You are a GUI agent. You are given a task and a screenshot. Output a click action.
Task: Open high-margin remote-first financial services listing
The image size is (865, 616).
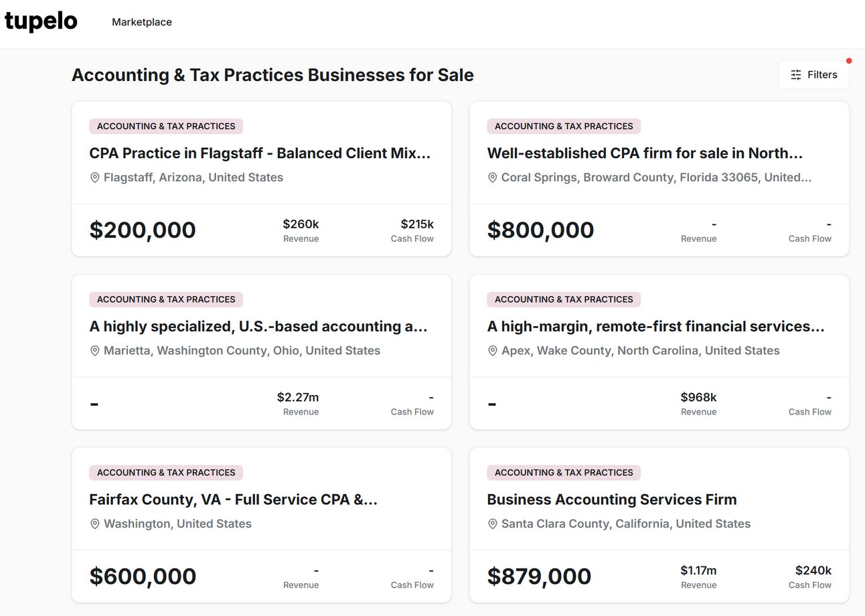656,327
